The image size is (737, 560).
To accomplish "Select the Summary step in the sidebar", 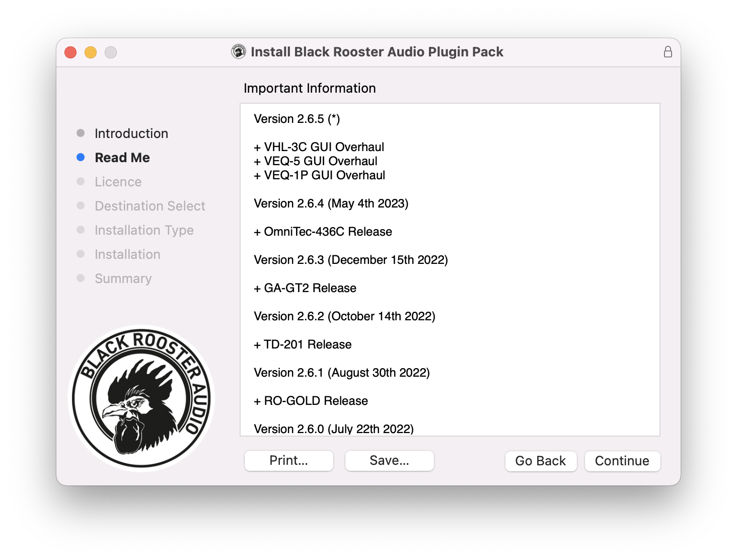I will tap(114, 278).
